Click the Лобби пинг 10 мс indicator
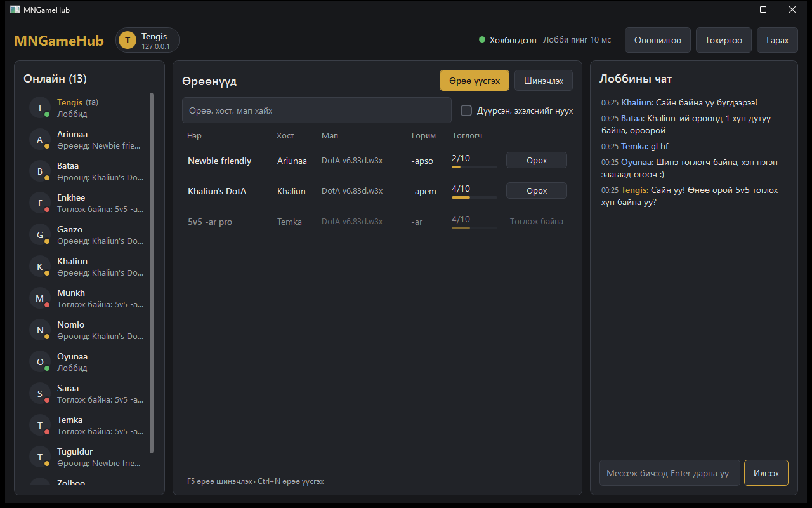This screenshot has width=812, height=508. [577, 40]
